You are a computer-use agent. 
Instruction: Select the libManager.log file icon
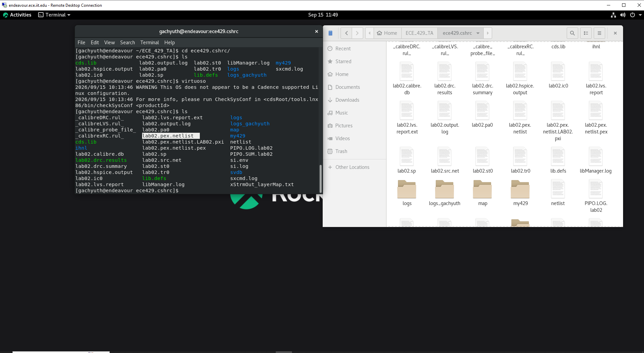pyautogui.click(x=596, y=156)
